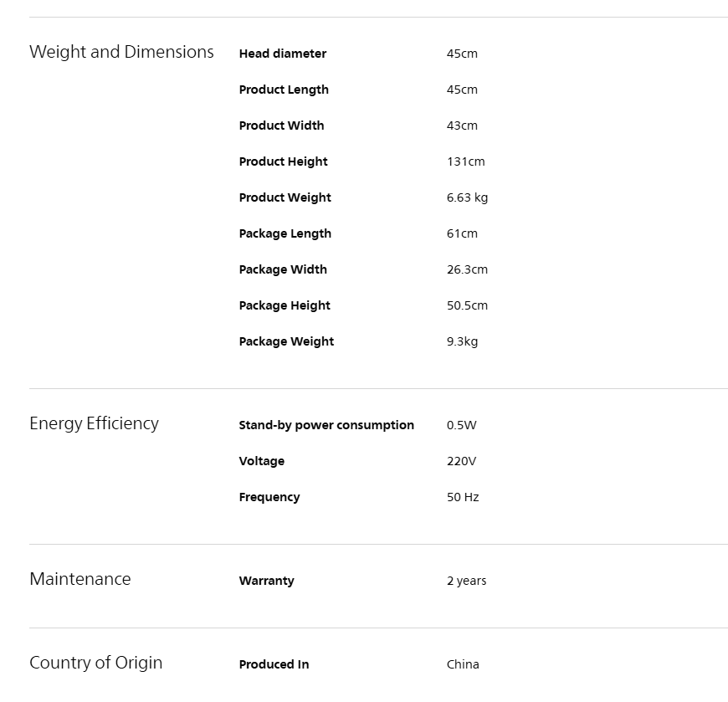This screenshot has width=728, height=702.
Task: Click the 9.3kg Package Weight value
Action: pyautogui.click(x=462, y=341)
